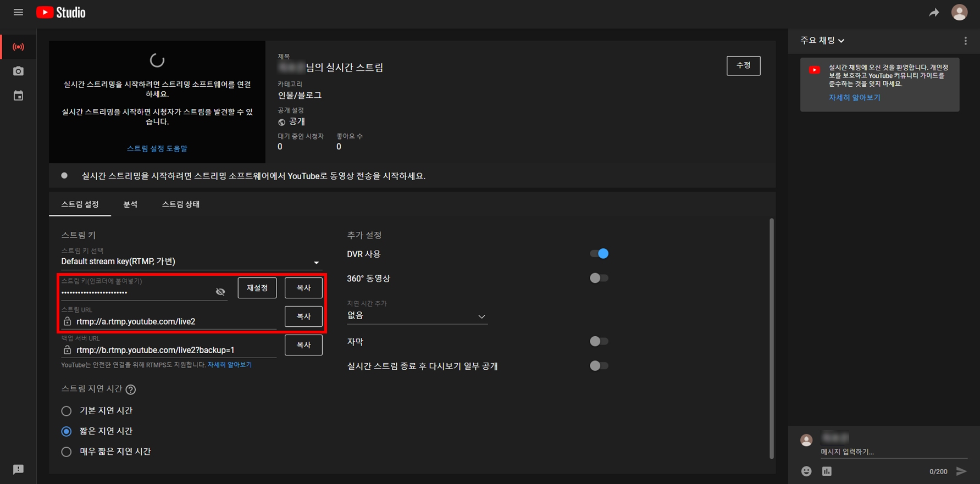The width and height of the screenshot is (980, 484).
Task: Click the lock icon beside stream URL
Action: pos(67,321)
